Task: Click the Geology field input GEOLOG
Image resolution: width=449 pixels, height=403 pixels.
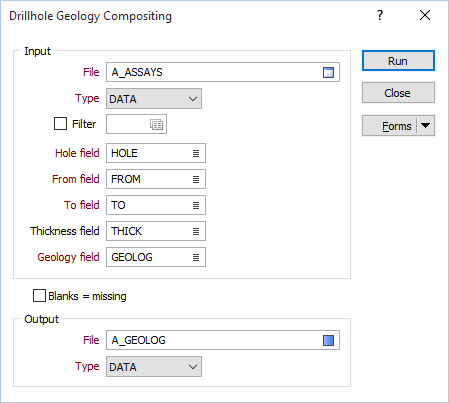Action: [149, 257]
